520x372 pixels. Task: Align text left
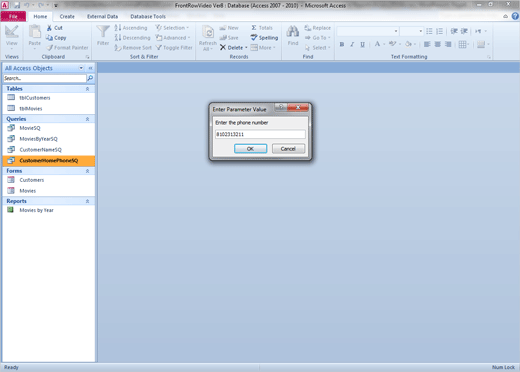427,44
